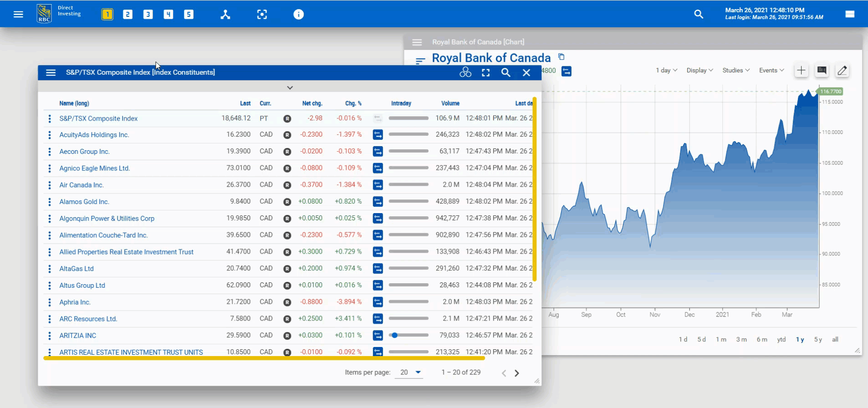Image resolution: width=868 pixels, height=408 pixels.
Task: Click the vertical scrollbar of constituents list
Action: (x=535, y=189)
